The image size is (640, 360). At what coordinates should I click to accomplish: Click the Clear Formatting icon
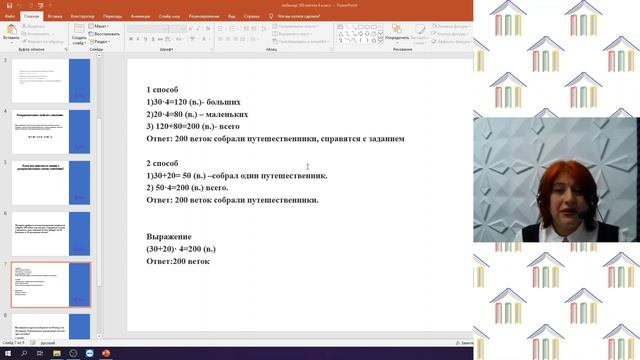[208, 29]
